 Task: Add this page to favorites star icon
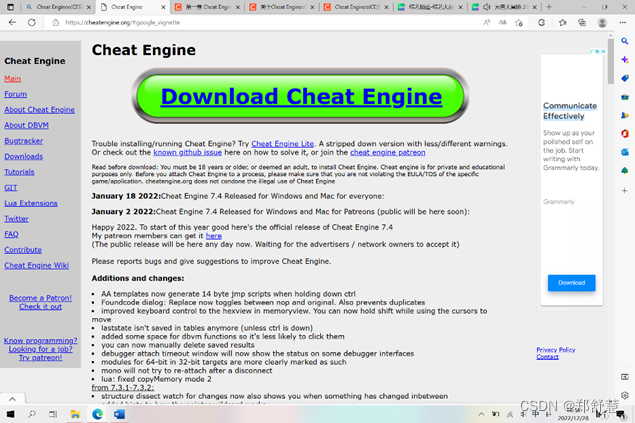click(519, 23)
